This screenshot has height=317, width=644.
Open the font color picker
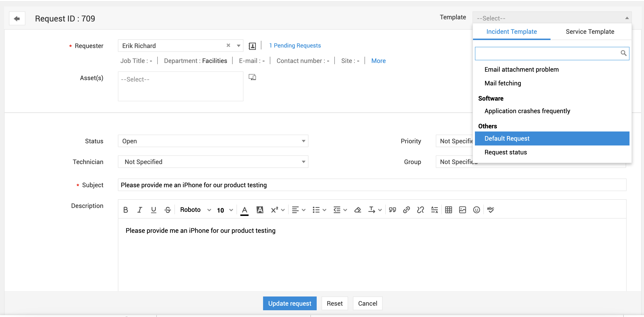[x=244, y=210]
